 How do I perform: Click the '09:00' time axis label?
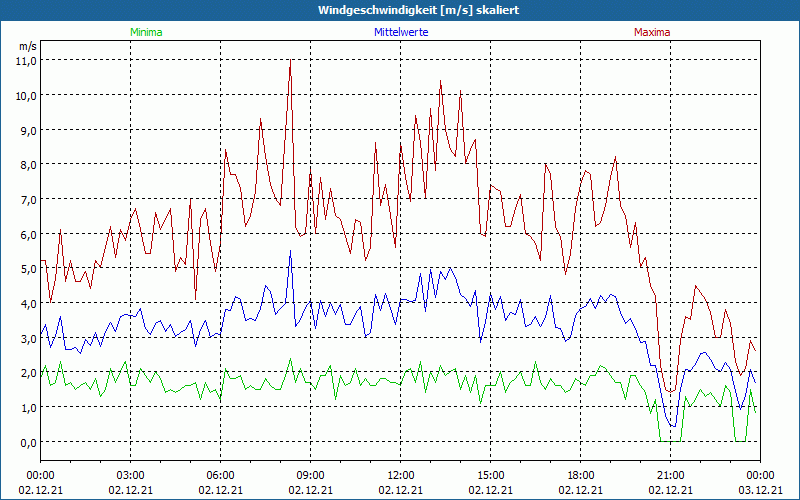[x=311, y=476]
